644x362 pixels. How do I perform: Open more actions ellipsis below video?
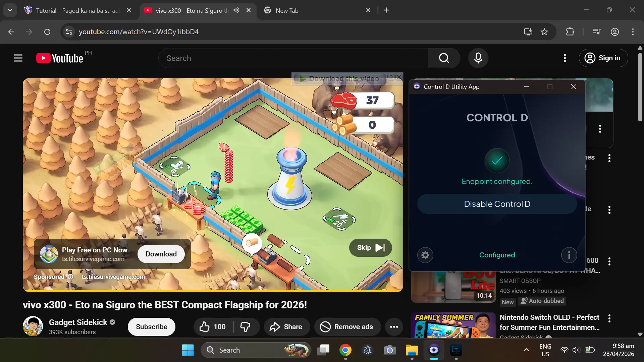click(394, 327)
